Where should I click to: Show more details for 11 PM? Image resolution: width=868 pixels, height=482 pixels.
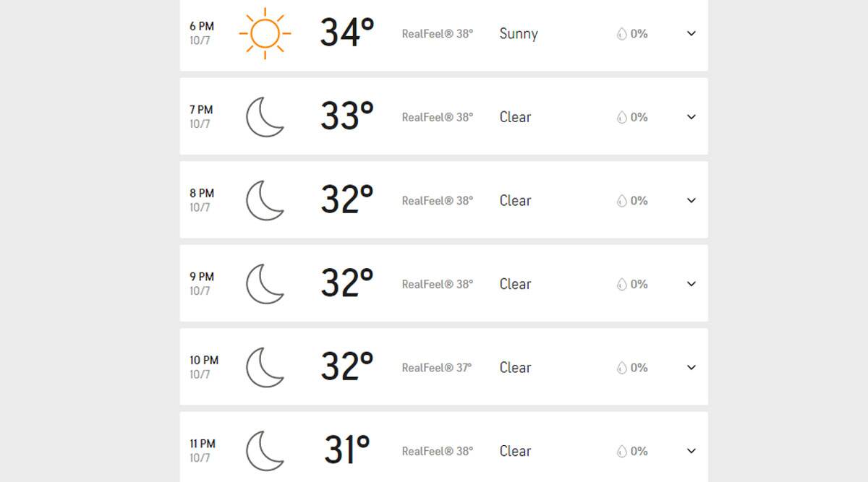pos(692,451)
